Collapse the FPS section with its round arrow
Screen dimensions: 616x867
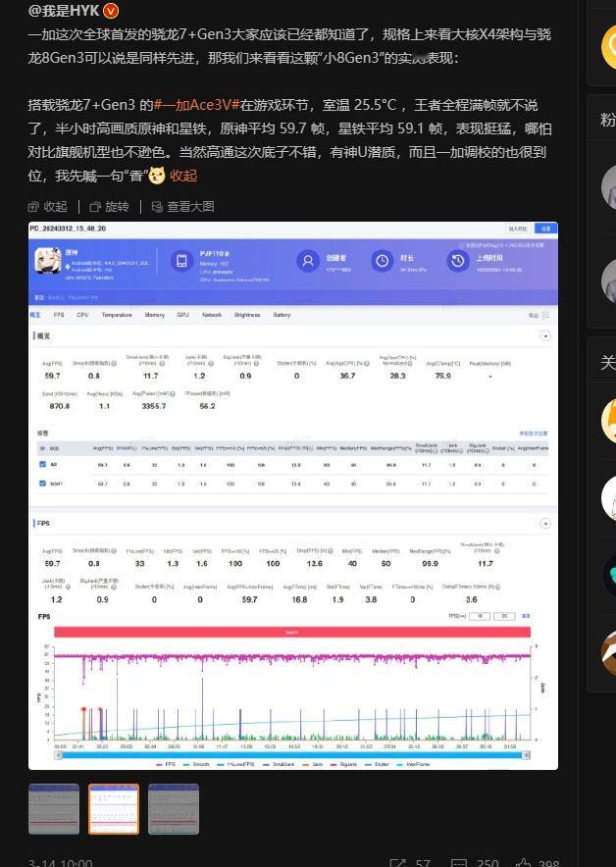(x=545, y=523)
